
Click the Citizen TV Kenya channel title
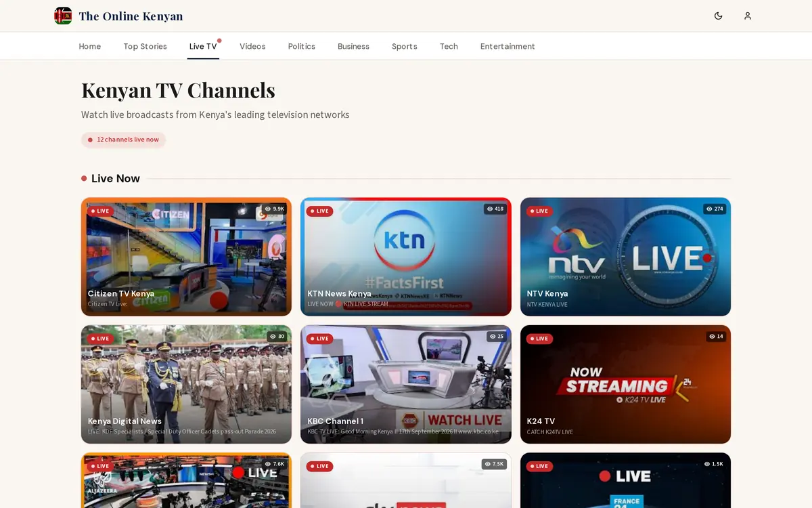[x=121, y=294]
